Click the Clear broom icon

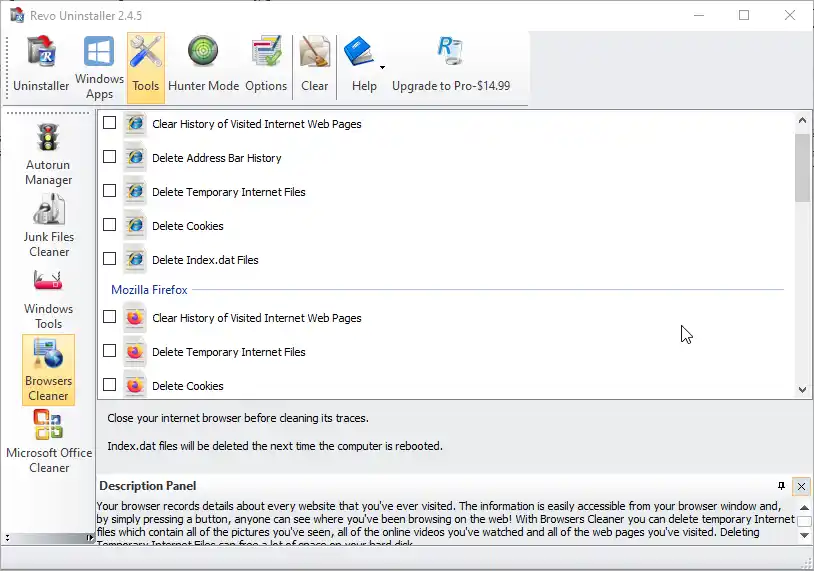[x=315, y=52]
